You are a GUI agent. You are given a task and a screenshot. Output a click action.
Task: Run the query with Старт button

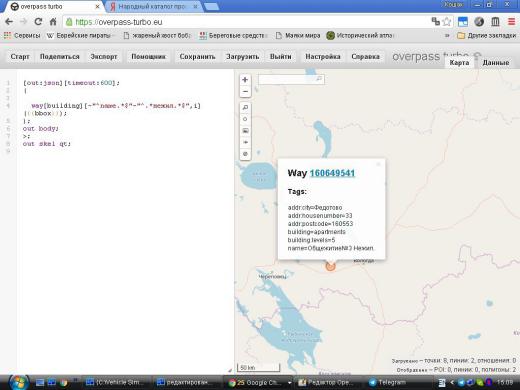20,57
